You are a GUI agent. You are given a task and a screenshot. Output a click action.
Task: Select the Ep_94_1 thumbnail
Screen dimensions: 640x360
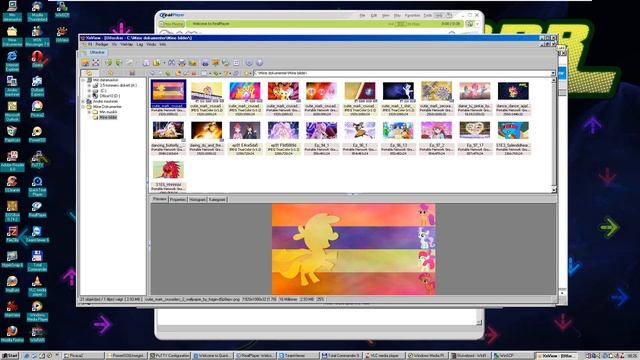coord(321,137)
